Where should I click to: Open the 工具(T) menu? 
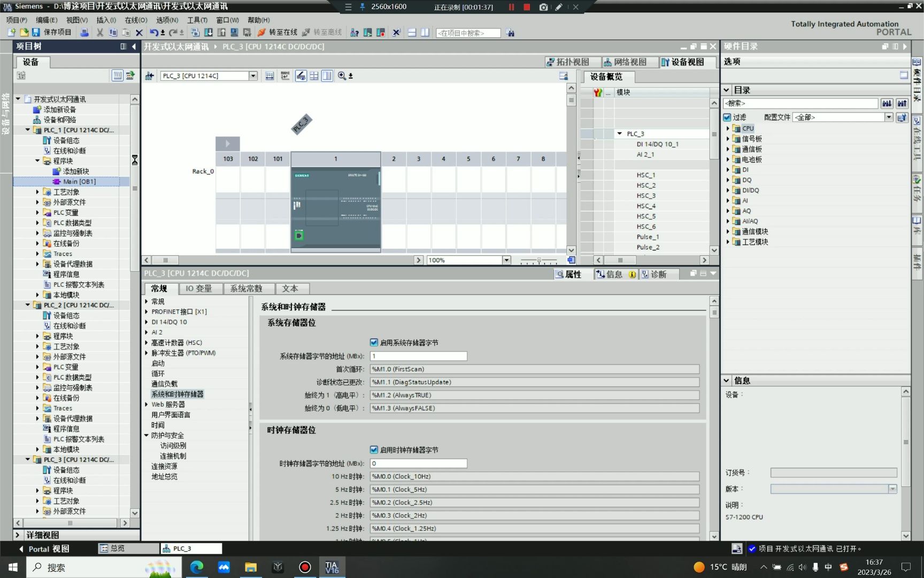[197, 20]
